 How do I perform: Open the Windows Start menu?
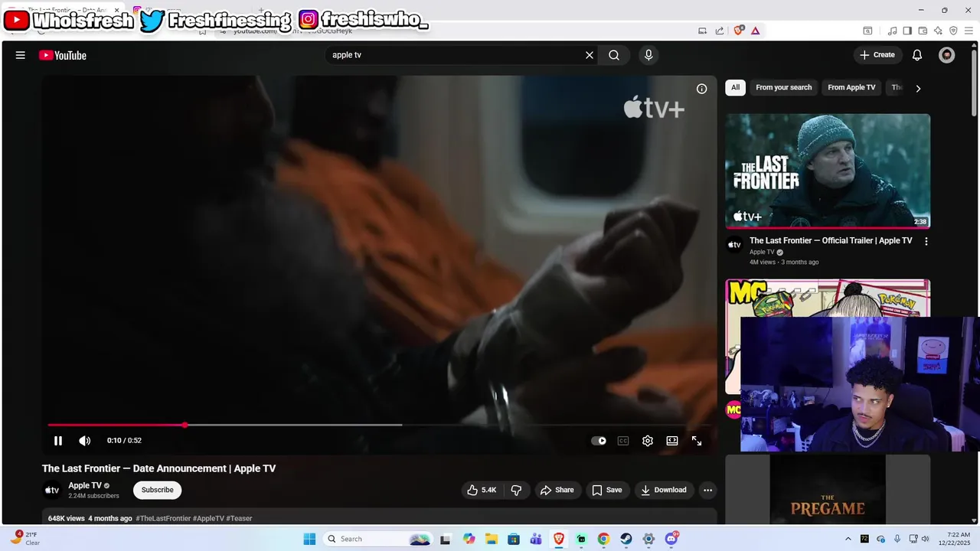pos(309,539)
